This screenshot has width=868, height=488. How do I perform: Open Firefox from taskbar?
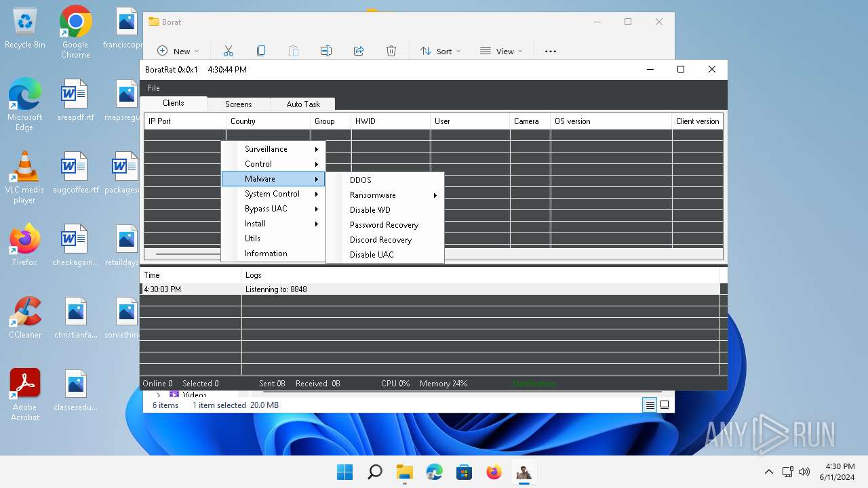[x=494, y=472]
